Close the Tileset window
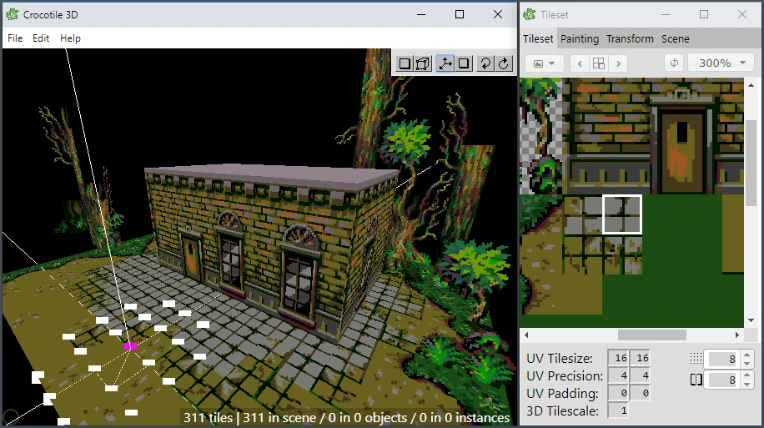This screenshot has height=428, width=764. click(x=742, y=14)
